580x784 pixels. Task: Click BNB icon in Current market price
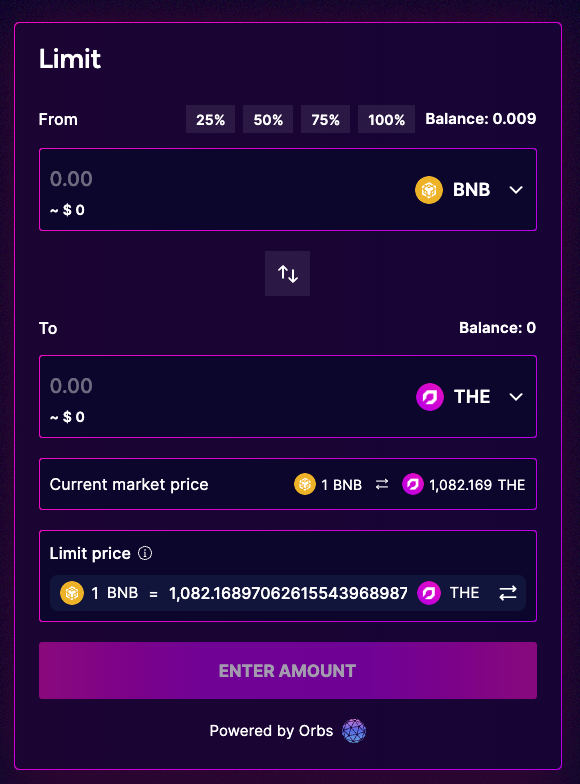pyautogui.click(x=305, y=484)
